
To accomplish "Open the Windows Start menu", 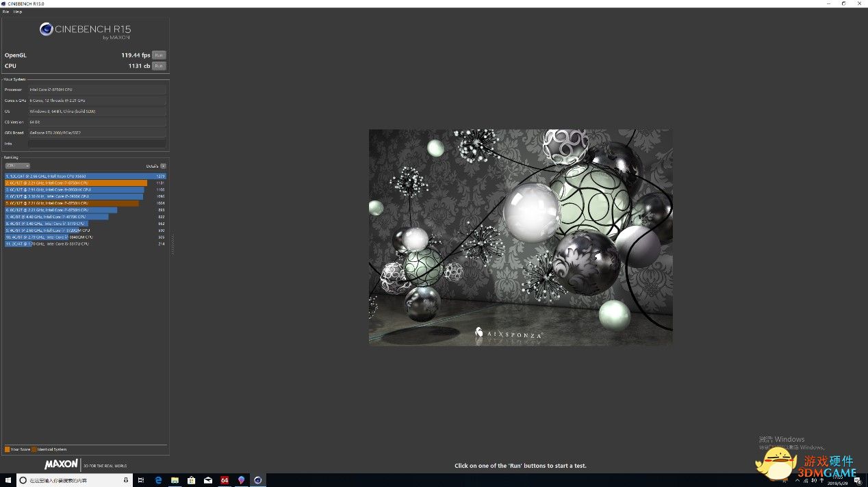I will pos(9,480).
